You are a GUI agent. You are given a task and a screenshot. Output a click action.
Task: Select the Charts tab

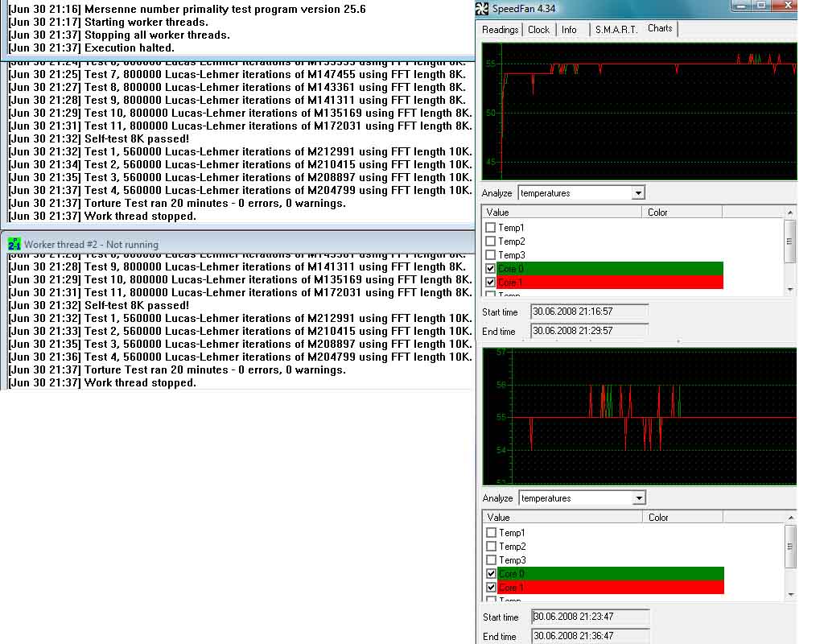pyautogui.click(x=660, y=28)
